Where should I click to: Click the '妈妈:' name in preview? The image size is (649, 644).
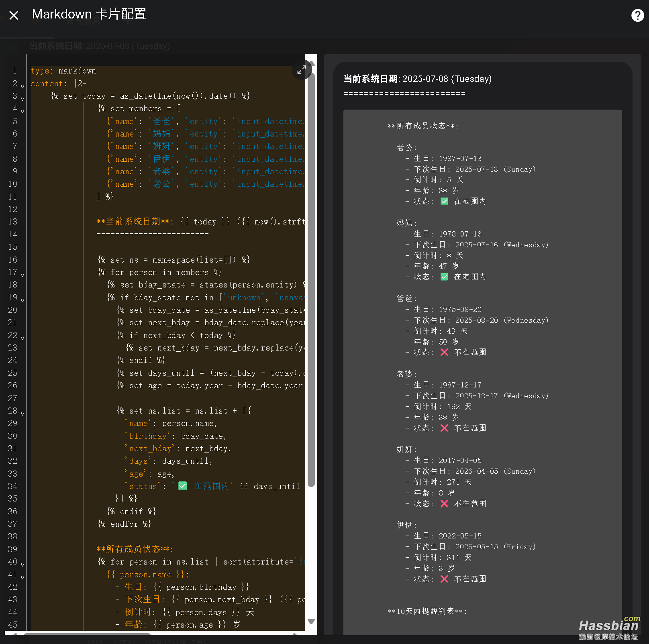click(x=407, y=223)
